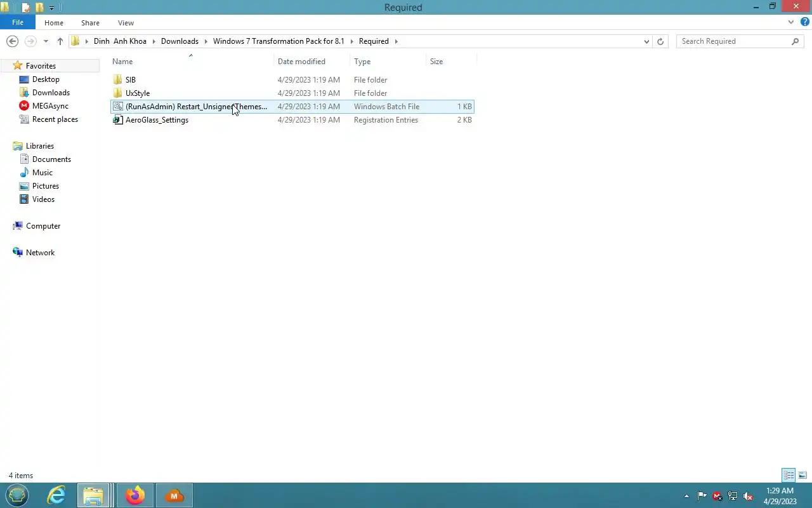Open the Share ribbon tab

click(x=90, y=23)
